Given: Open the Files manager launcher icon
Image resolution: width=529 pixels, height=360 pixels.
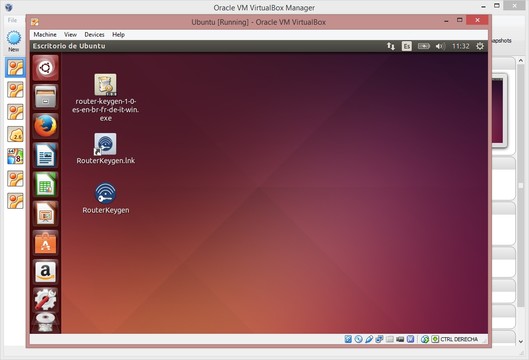Looking at the screenshot, I should pos(46,97).
